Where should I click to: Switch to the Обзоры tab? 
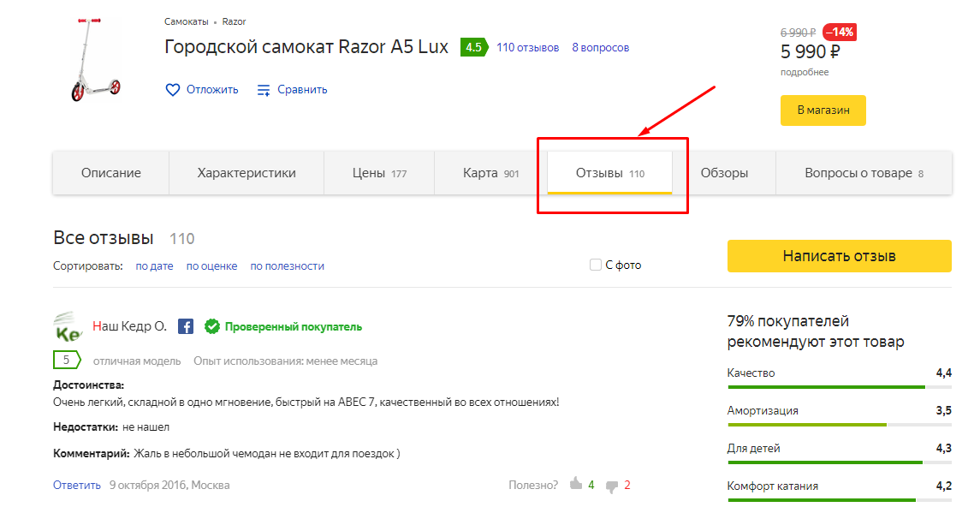724,173
